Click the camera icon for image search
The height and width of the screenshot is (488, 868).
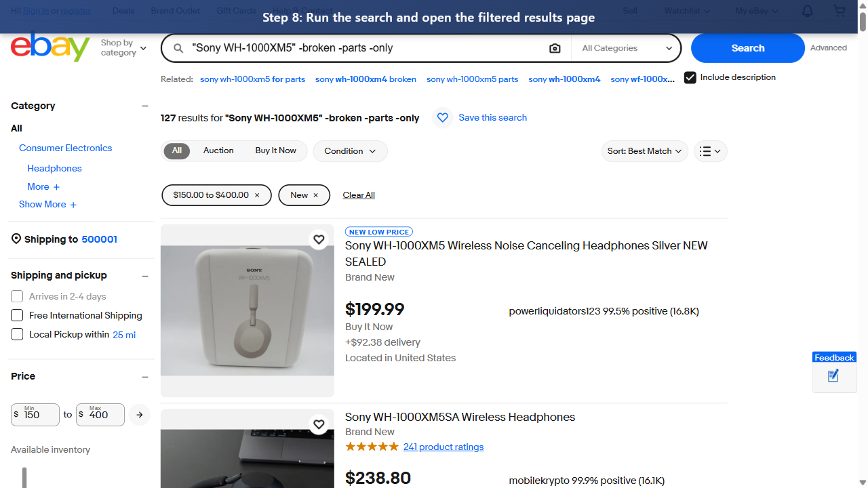(x=555, y=47)
